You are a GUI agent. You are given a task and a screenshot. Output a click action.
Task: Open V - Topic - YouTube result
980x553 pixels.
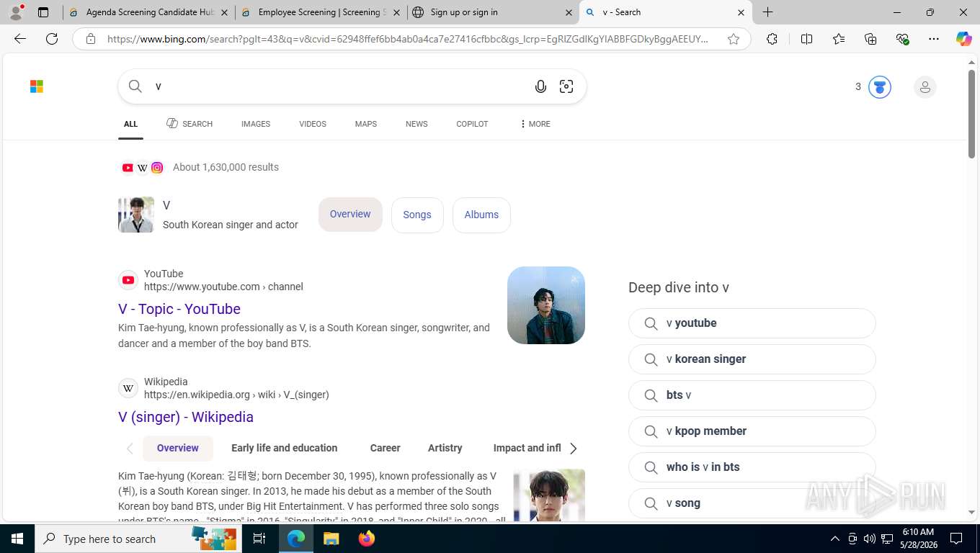coord(179,309)
